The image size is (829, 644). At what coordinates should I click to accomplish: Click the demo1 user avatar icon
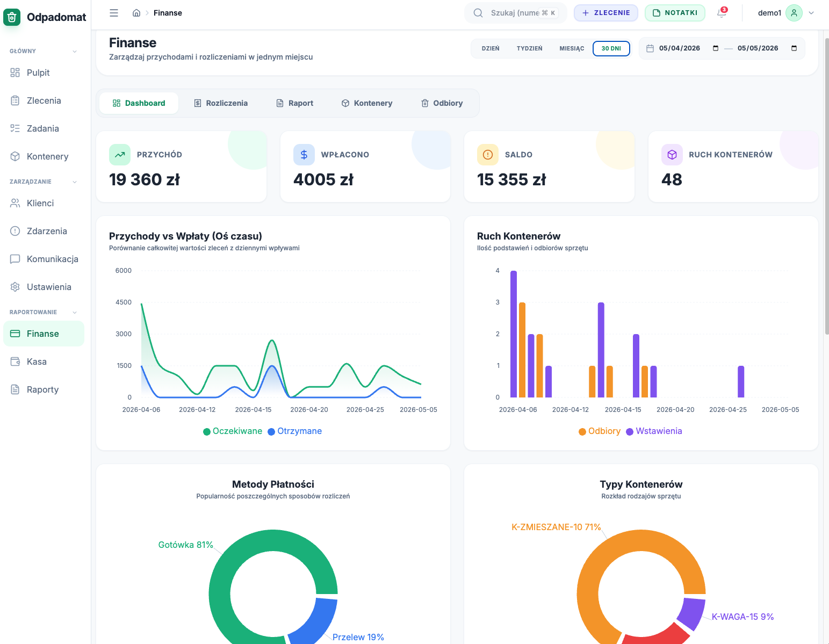coord(794,13)
